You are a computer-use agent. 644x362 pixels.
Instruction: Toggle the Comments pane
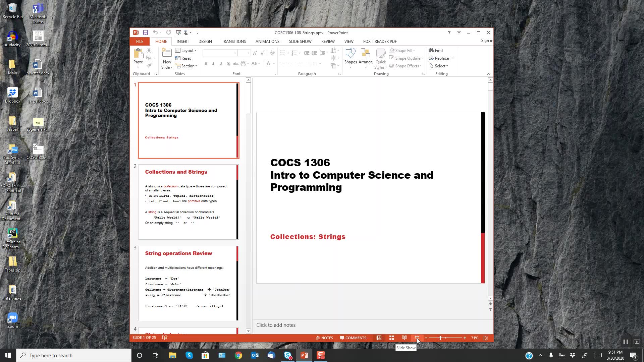coord(353,338)
